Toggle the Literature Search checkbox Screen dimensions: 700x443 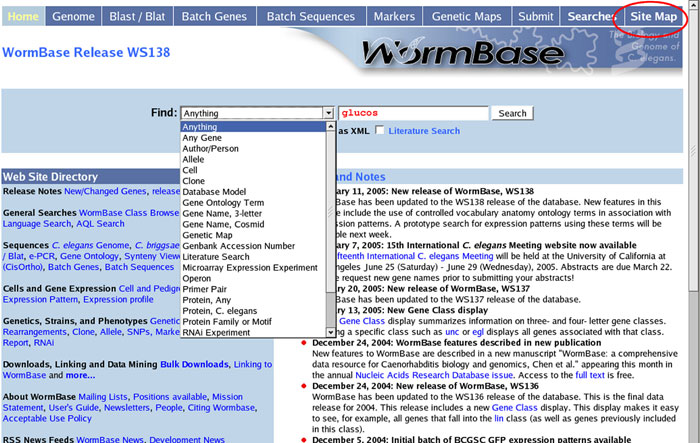(x=379, y=130)
